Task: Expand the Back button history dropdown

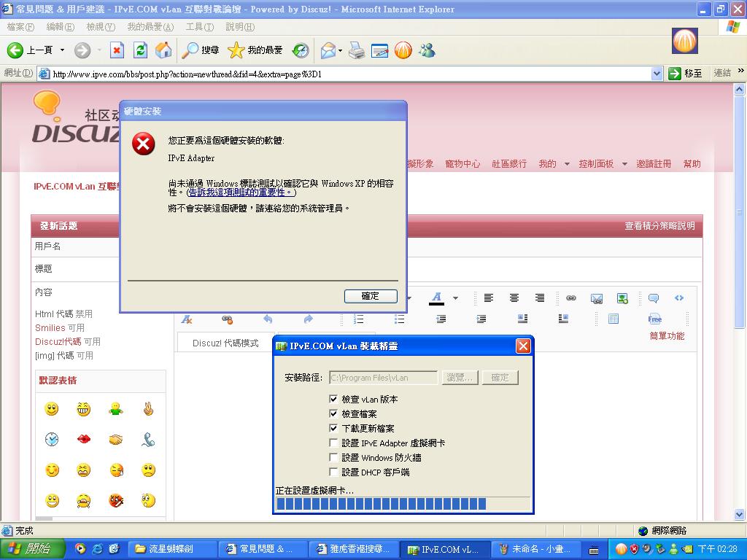Action: click(62, 50)
